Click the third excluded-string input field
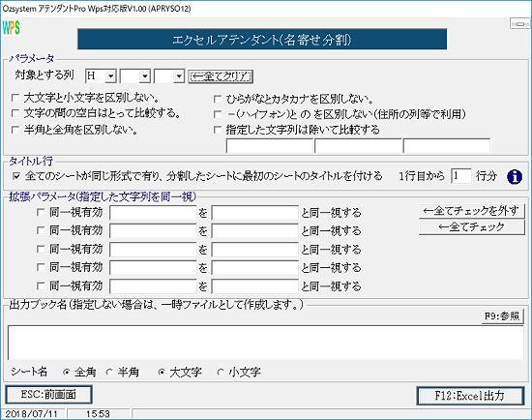 pos(447,146)
